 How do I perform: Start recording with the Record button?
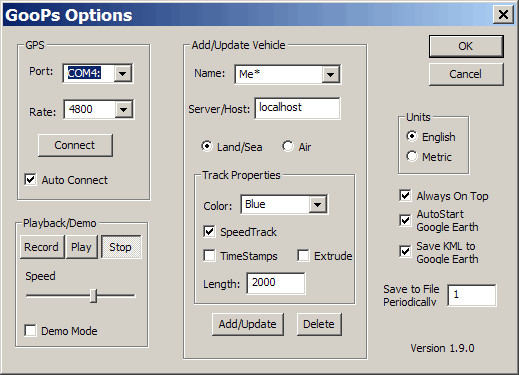tap(42, 247)
